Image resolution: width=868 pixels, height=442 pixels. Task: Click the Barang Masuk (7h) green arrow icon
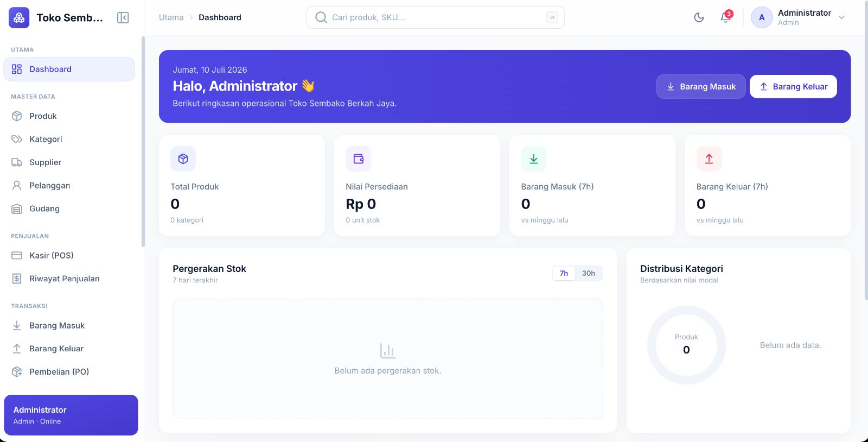pos(533,159)
